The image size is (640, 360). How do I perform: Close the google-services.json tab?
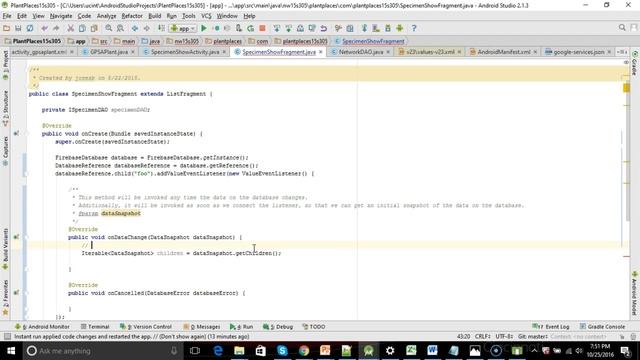(609, 52)
